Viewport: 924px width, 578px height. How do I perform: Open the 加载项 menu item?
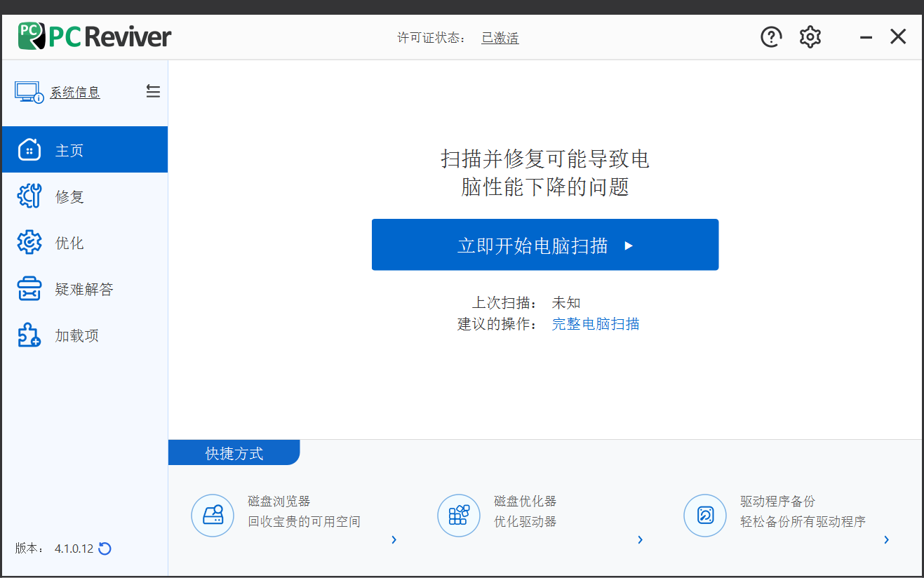tap(85, 335)
